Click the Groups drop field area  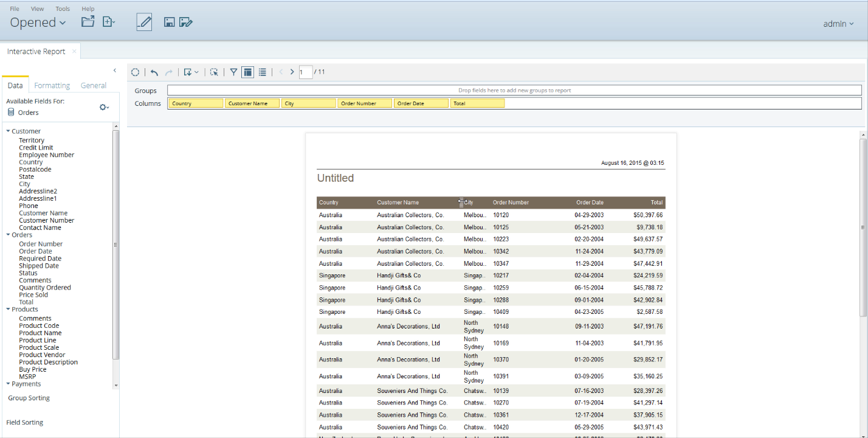coord(514,91)
